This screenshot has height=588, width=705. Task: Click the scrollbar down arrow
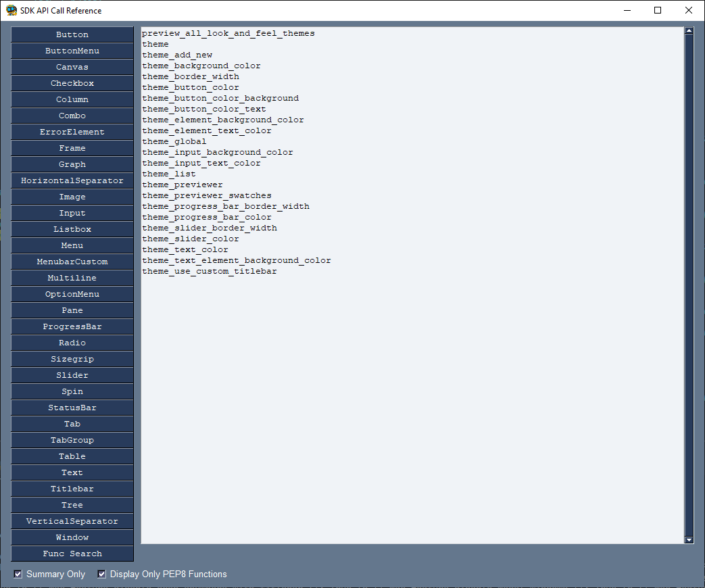[x=689, y=539]
